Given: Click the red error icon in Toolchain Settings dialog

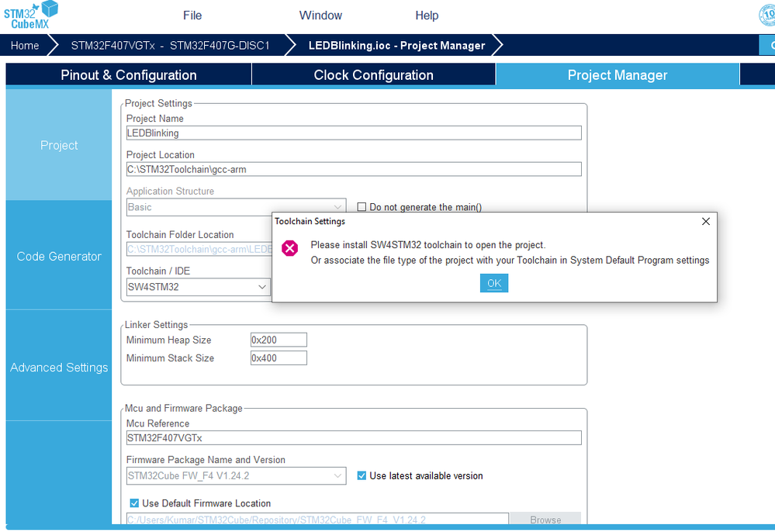Looking at the screenshot, I should click(x=289, y=248).
